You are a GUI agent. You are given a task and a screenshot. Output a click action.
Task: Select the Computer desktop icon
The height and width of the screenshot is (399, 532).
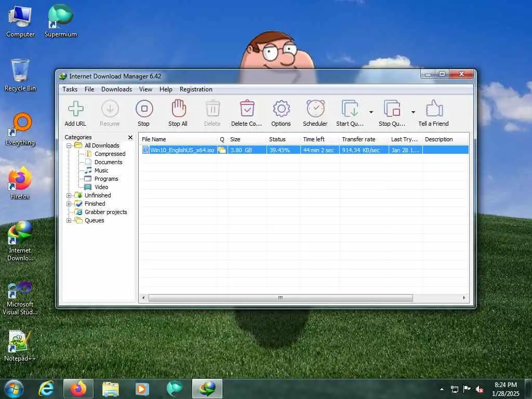click(20, 22)
